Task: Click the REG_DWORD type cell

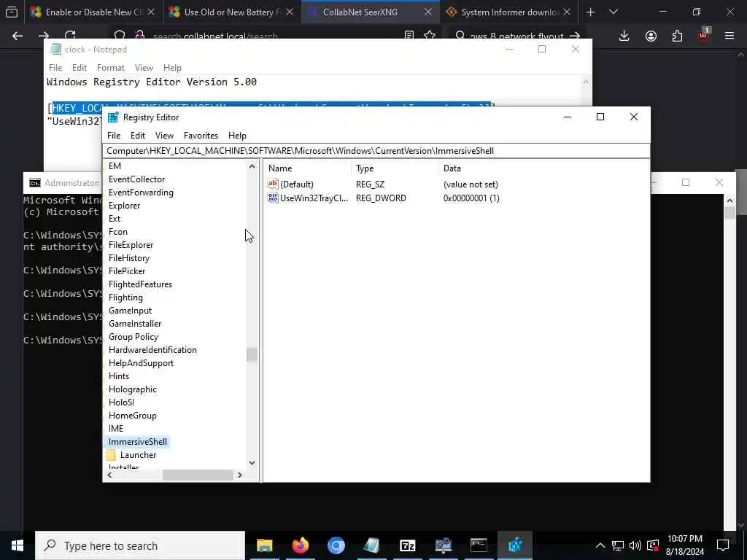Action: (381, 198)
